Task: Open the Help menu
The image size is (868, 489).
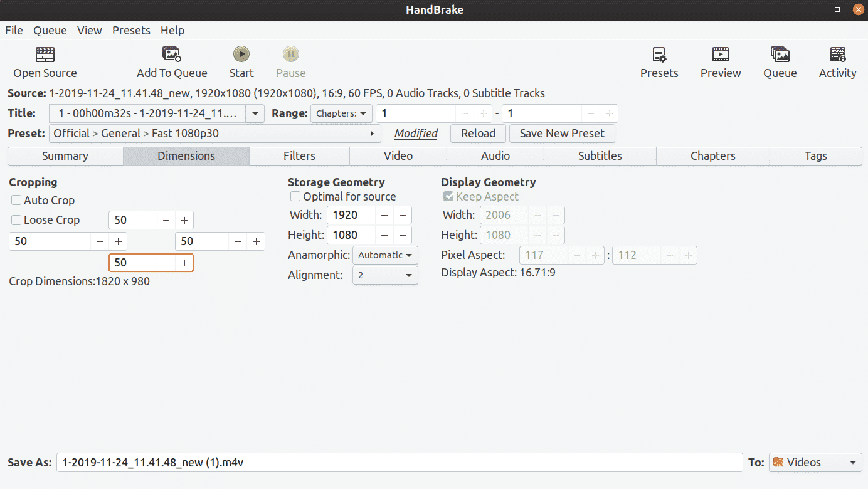Action: (172, 30)
